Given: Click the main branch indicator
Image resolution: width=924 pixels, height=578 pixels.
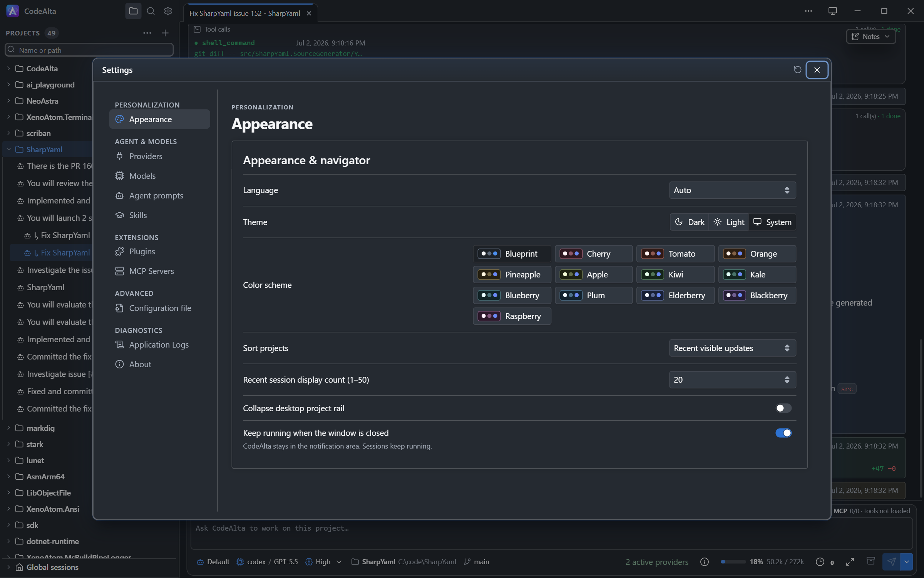Looking at the screenshot, I should [477, 562].
